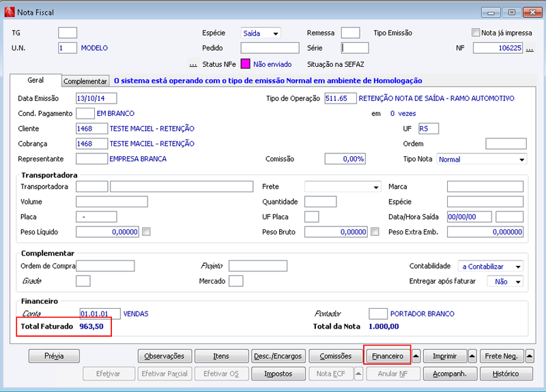This screenshot has width=546, height=392.
Task: Enable the Nota já impressa checkbox
Action: pyautogui.click(x=476, y=33)
